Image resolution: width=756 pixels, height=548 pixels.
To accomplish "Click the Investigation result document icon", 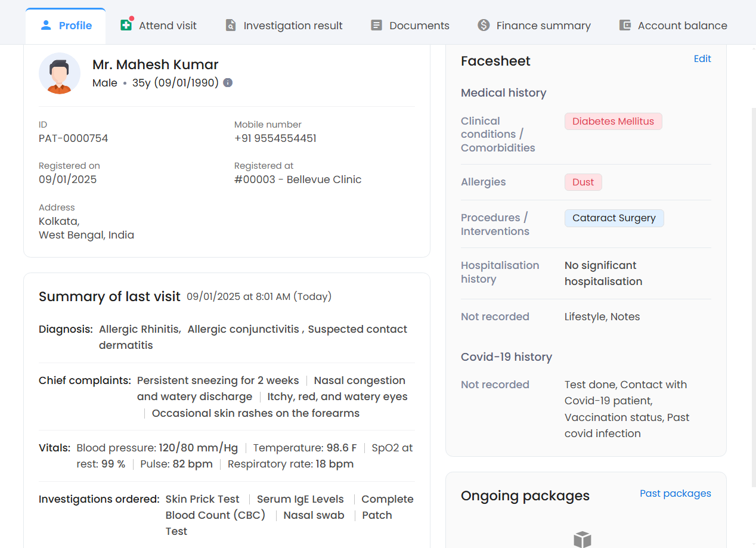I will (230, 25).
